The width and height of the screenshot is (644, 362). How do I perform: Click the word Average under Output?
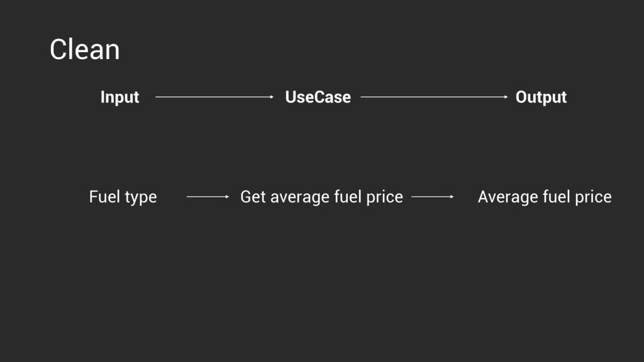(508, 197)
